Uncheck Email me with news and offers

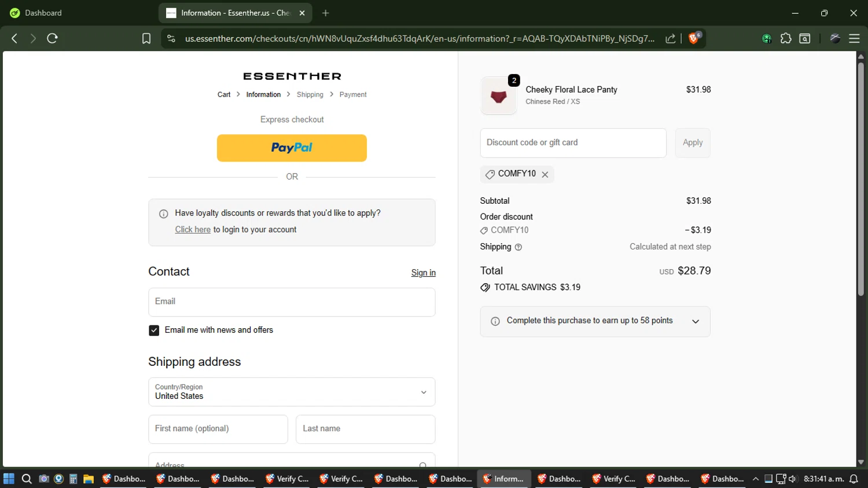point(154,331)
